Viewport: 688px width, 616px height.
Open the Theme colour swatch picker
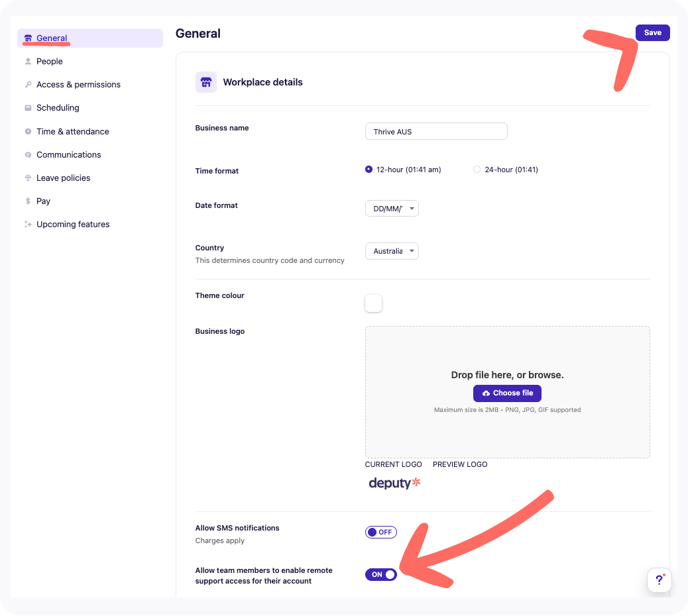tap(373, 303)
